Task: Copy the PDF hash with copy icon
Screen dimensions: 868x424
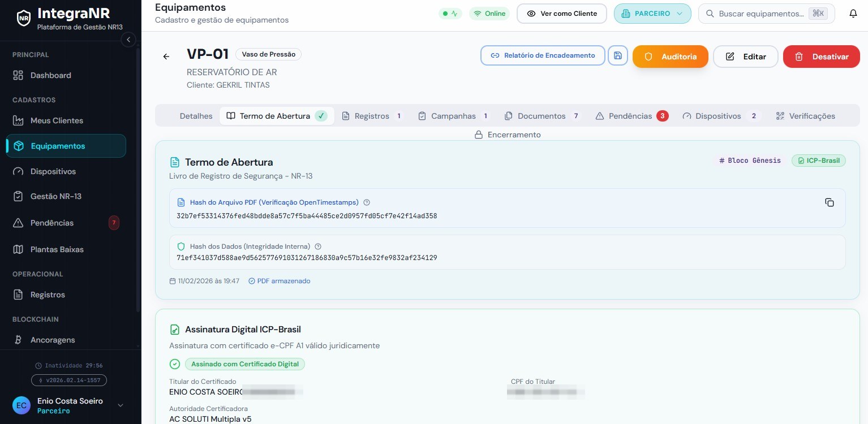Action: 830,202
